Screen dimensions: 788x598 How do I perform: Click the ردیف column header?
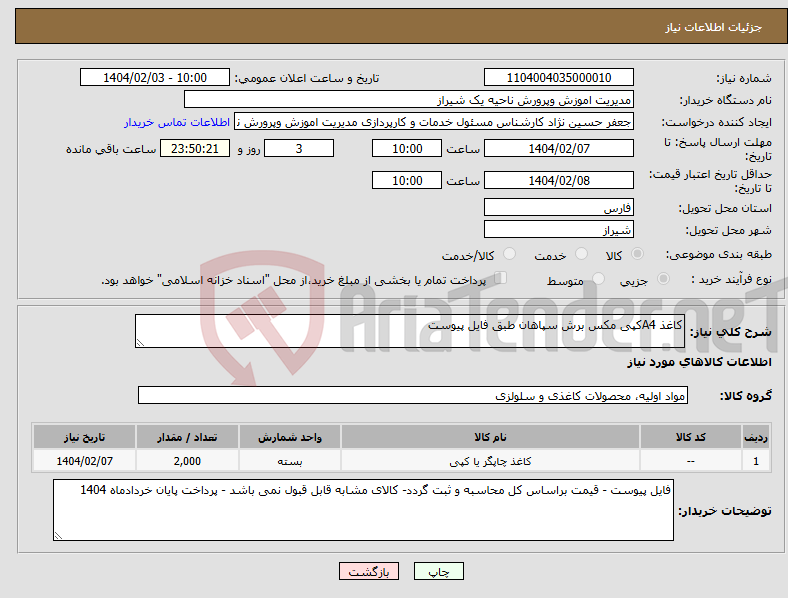coord(756,437)
